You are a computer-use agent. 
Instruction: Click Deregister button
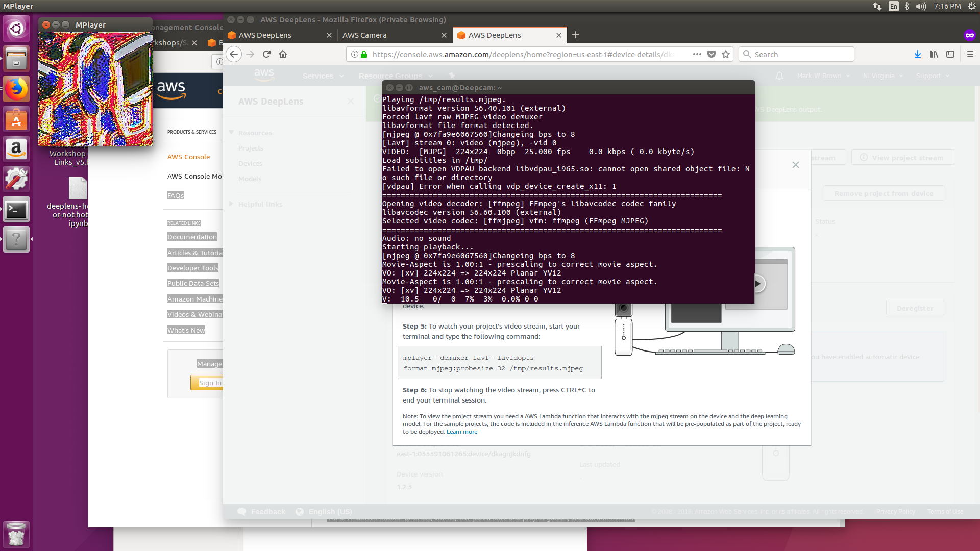click(x=915, y=308)
